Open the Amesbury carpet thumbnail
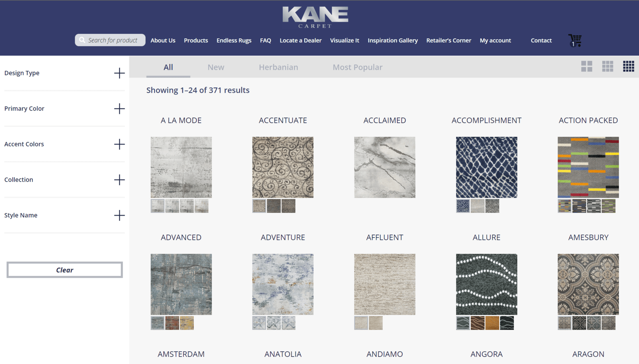 tap(588, 284)
